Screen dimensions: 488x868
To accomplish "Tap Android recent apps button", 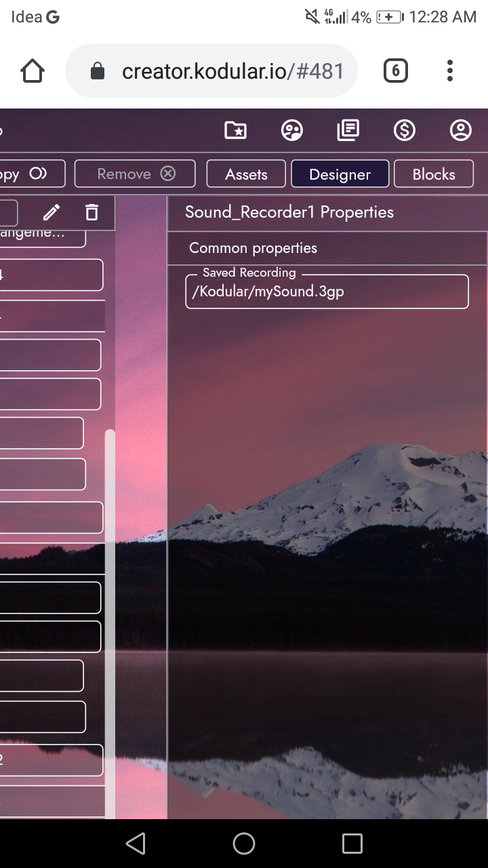I will (352, 844).
